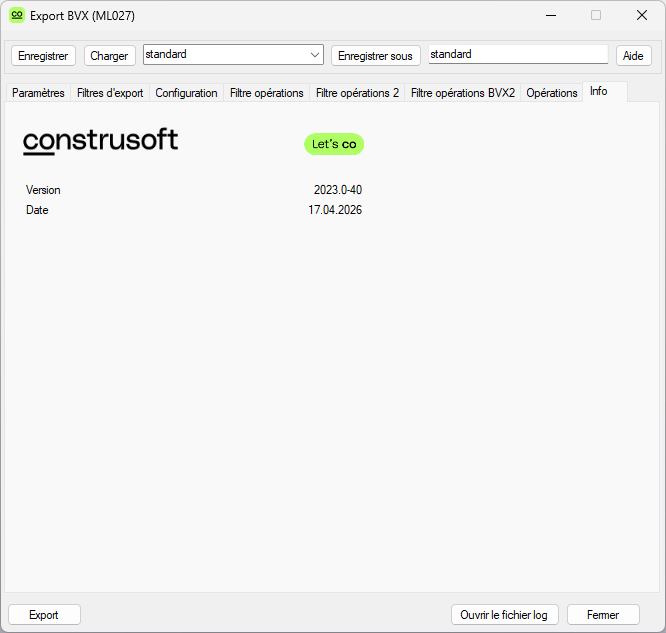
Task: Click the Enregistrer button
Action: click(43, 56)
